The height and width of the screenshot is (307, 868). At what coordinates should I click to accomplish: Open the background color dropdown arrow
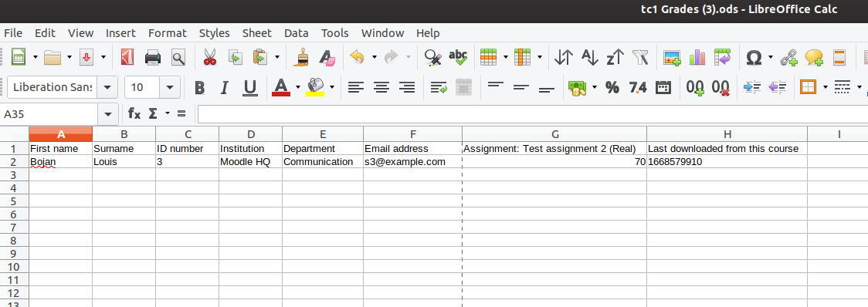(x=331, y=87)
